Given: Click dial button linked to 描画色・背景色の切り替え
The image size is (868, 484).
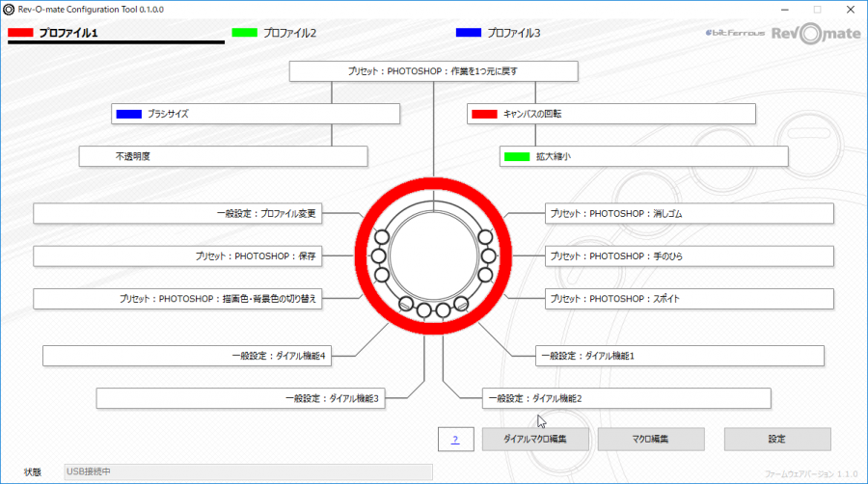Looking at the screenshot, I should (x=382, y=275).
